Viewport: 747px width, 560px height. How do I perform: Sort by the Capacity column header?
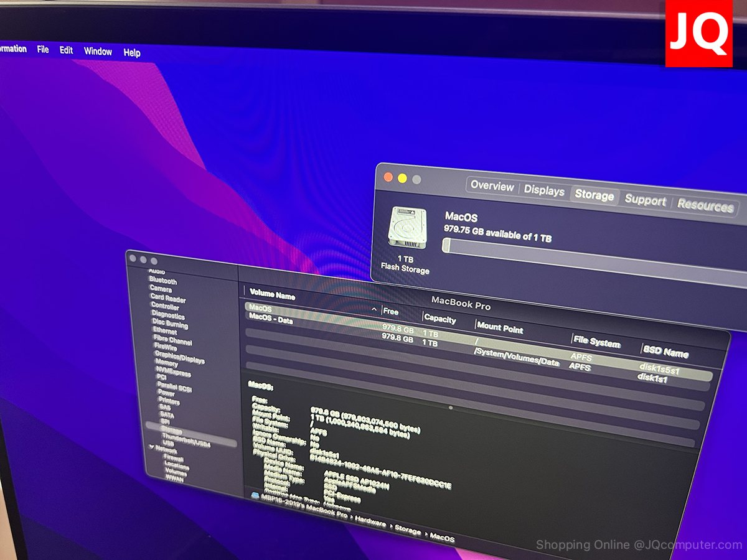pos(440,319)
